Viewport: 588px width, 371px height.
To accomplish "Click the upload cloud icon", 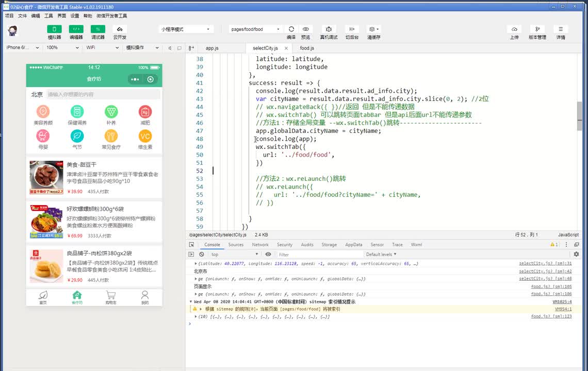I will pyautogui.click(x=514, y=29).
